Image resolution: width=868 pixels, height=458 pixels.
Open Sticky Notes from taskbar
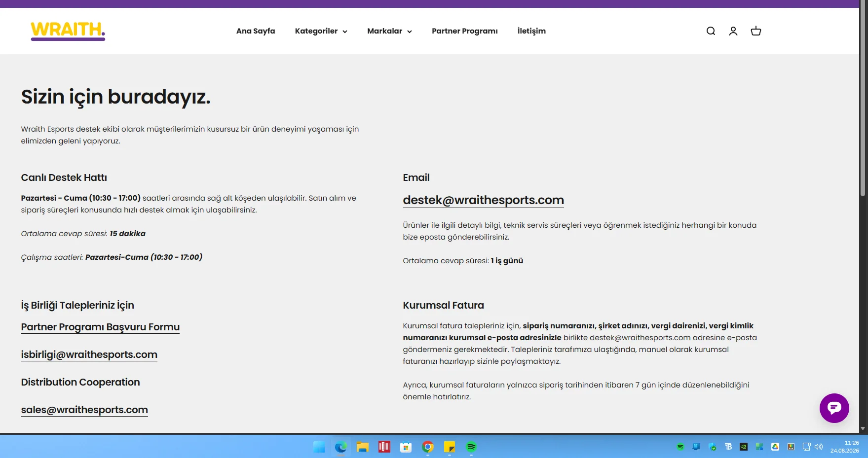(450, 447)
